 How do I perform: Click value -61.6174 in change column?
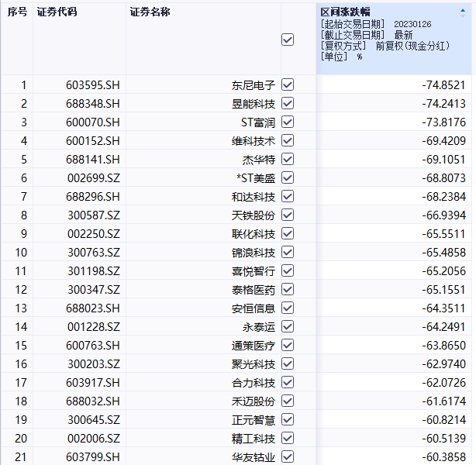click(443, 401)
